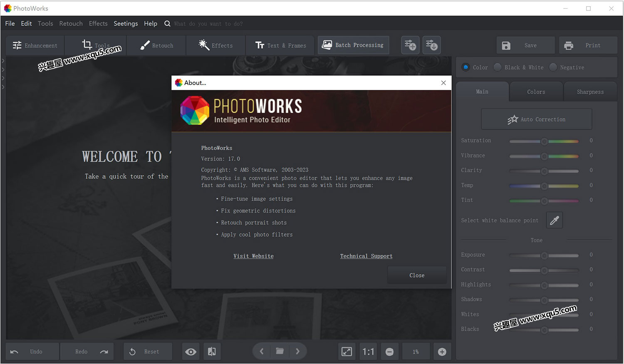This screenshot has height=364, width=624.
Task: Toggle before/after split compare icon
Action: pyautogui.click(x=212, y=352)
